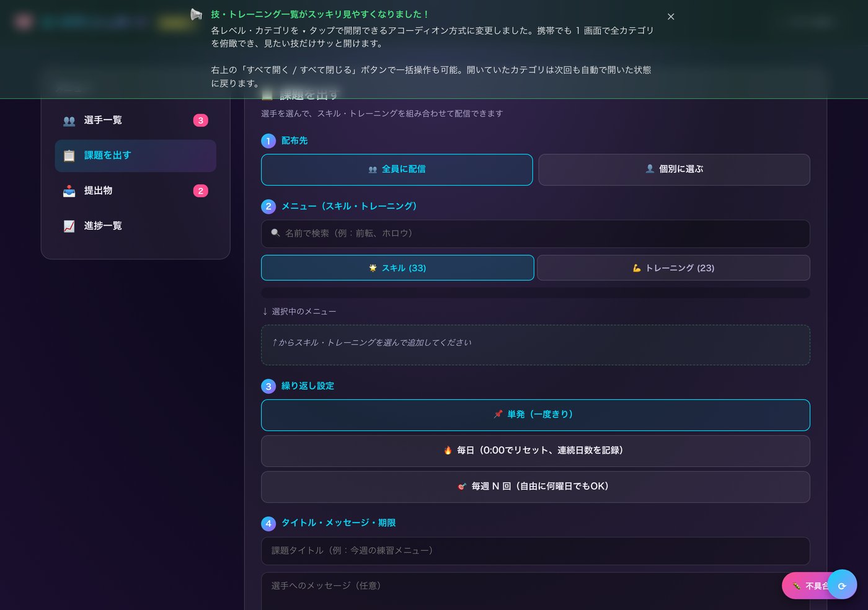Click the 進捗一覧 chart icon
The image size is (868, 610).
[69, 226]
